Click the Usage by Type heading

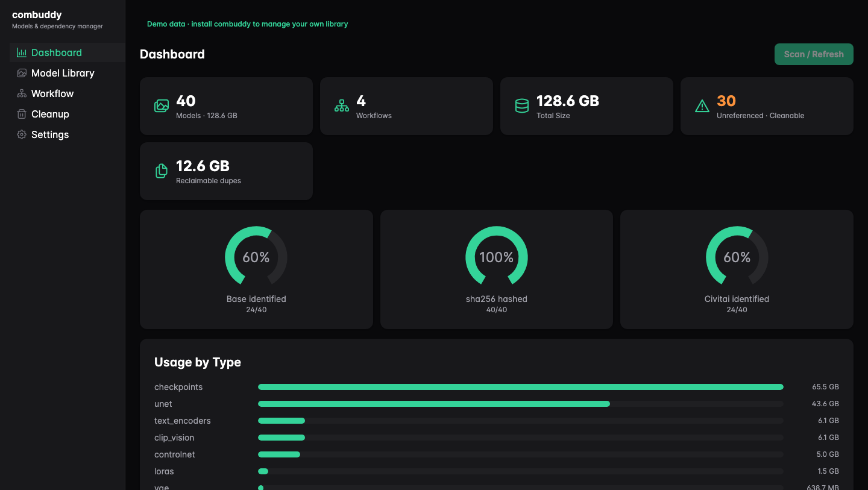(198, 362)
